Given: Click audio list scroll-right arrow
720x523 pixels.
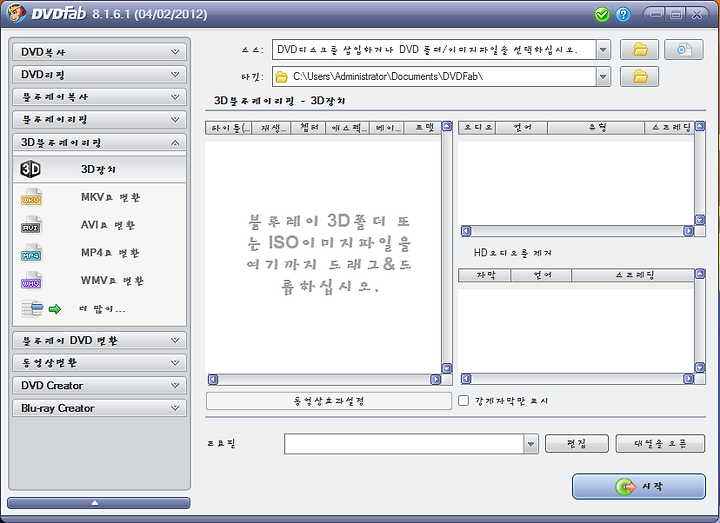Looking at the screenshot, I should click(x=688, y=231).
